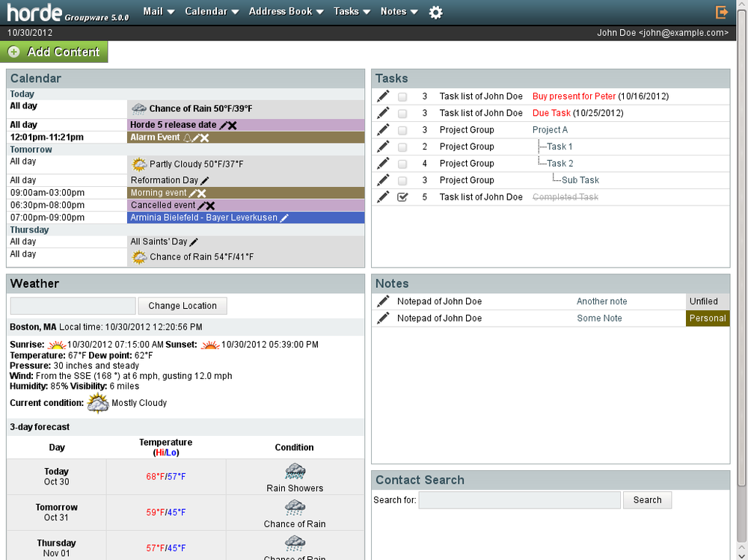The height and width of the screenshot is (560, 748).
Task: Click the logout icon in top right
Action: [x=722, y=12]
